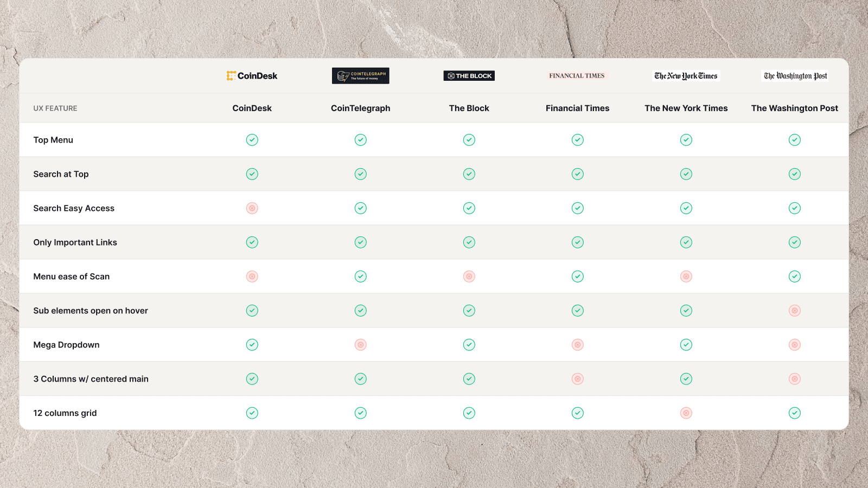Screen dimensions: 868x488
Task: Click the CoinDesk logo image
Action: [x=252, y=76]
